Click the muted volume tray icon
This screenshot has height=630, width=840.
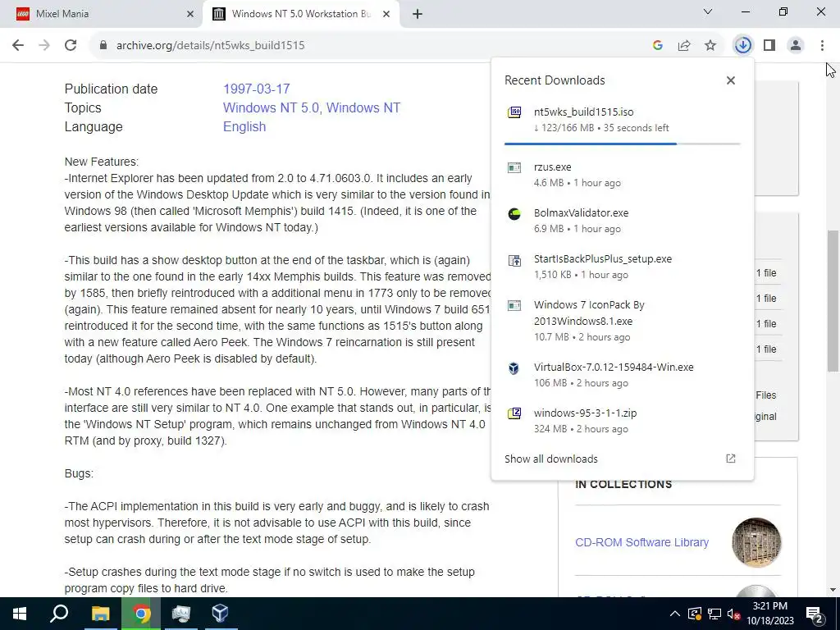click(x=733, y=614)
